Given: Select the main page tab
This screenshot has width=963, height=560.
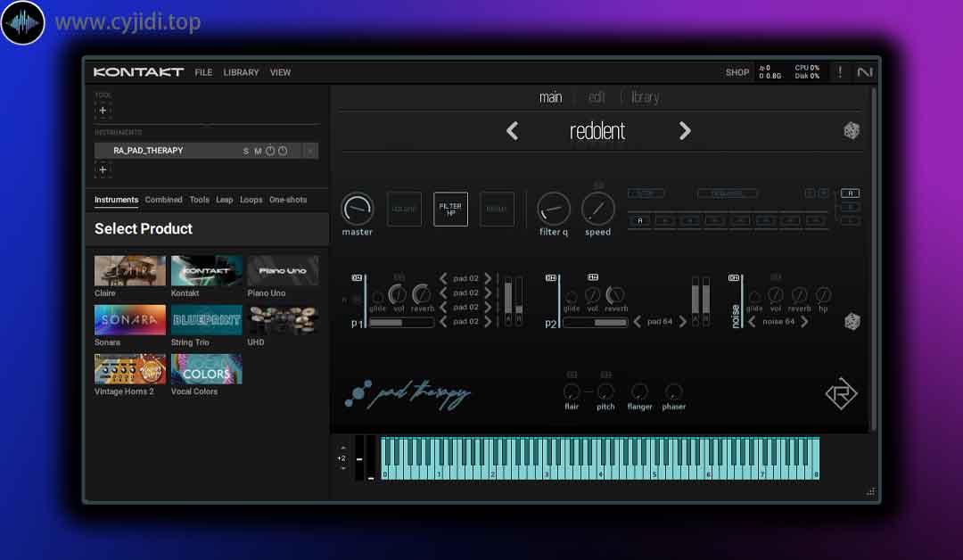Looking at the screenshot, I should 550,97.
